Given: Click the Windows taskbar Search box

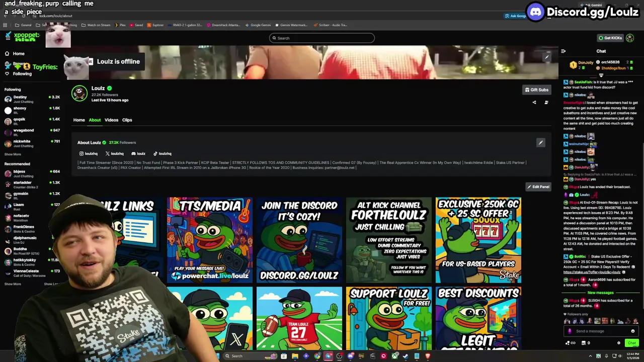Looking at the screenshot, I should [x=249, y=356].
